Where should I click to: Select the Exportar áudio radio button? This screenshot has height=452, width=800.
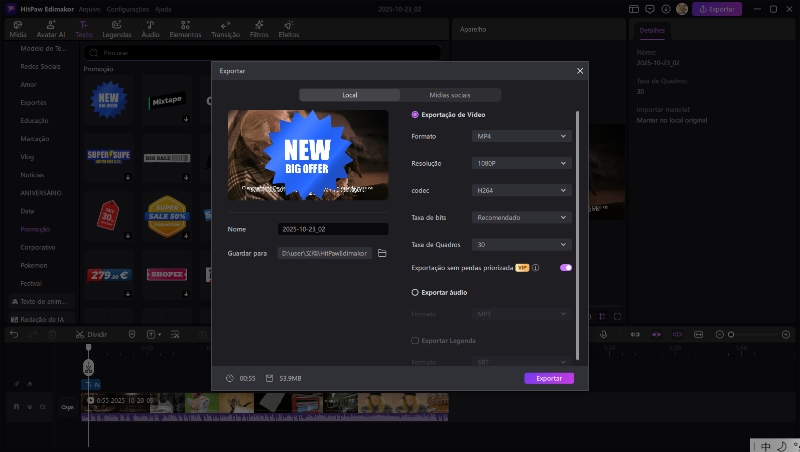[x=416, y=292]
